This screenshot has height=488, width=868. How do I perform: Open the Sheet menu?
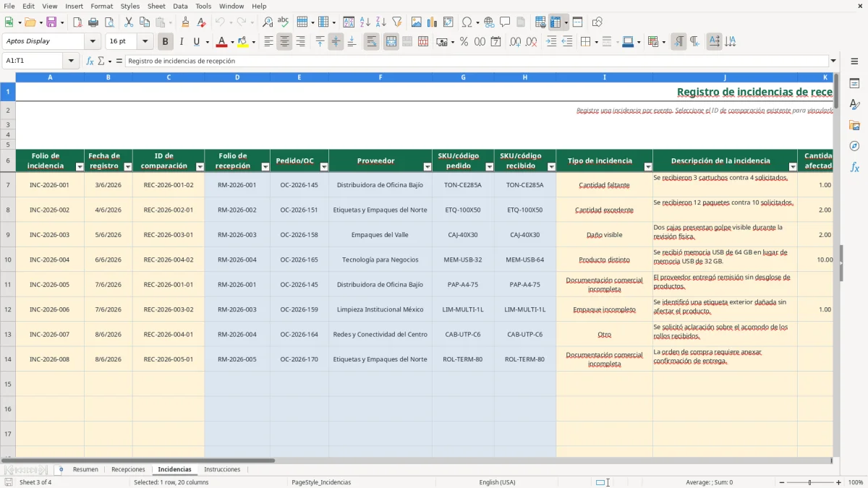tap(156, 6)
